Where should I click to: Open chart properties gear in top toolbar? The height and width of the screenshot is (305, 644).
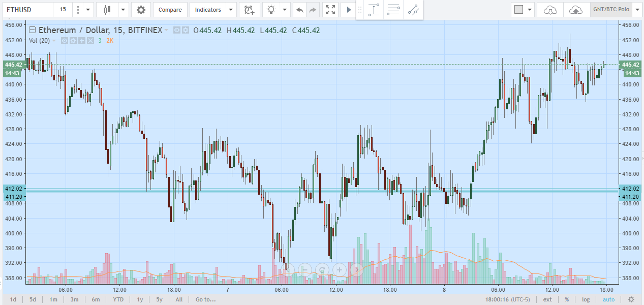tap(141, 10)
